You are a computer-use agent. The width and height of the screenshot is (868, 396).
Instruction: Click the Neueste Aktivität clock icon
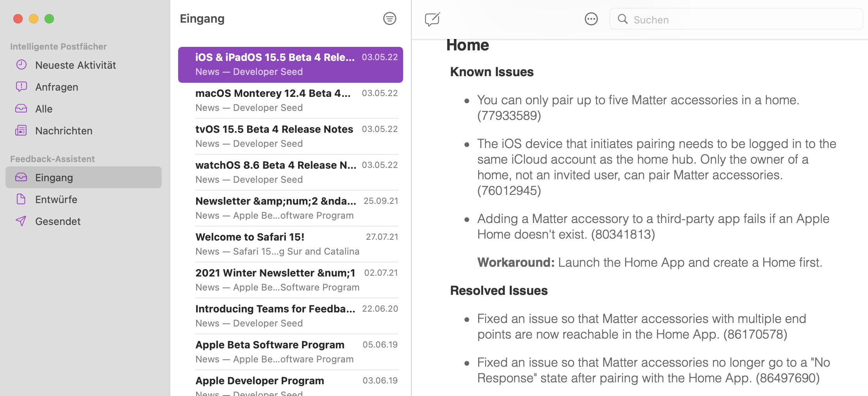[x=21, y=65]
